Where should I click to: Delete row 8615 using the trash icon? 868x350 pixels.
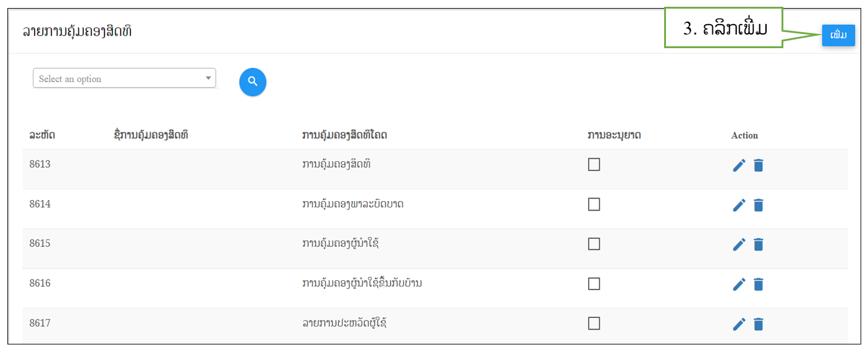[x=759, y=244]
